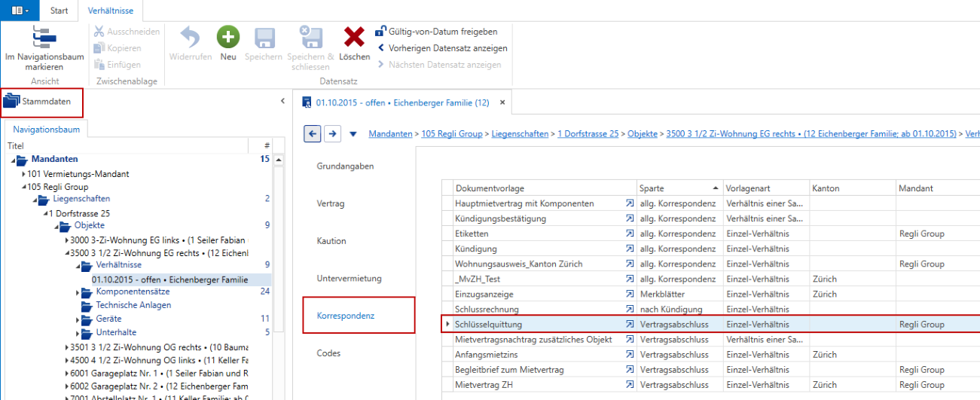The width and height of the screenshot is (980, 400).
Task: Switch to the Start ribbon tab
Action: [59, 11]
